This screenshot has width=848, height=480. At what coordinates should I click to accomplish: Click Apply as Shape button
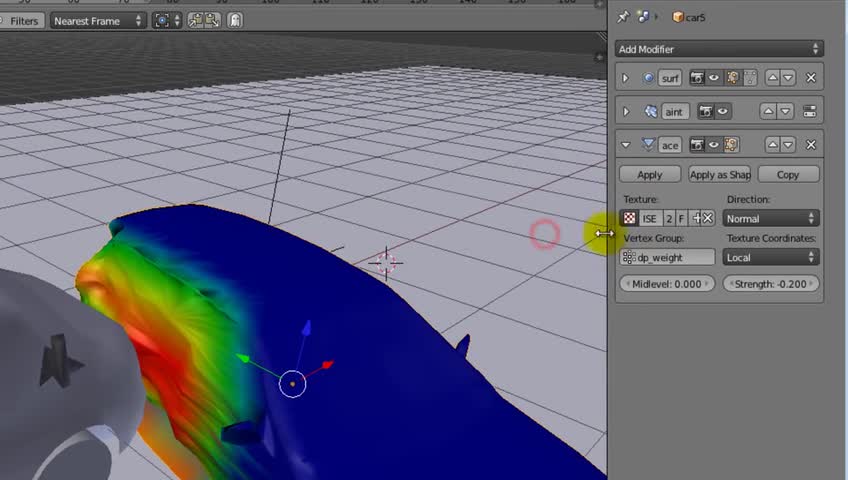(x=719, y=175)
